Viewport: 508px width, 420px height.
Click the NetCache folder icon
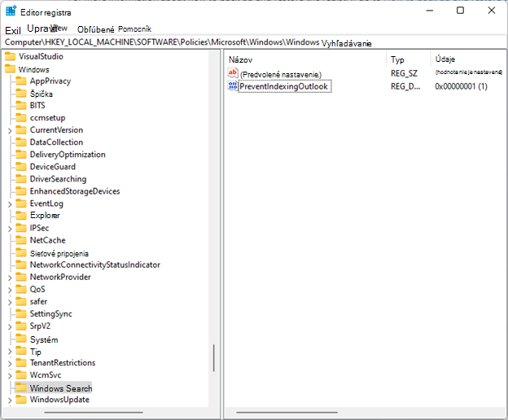(21, 240)
